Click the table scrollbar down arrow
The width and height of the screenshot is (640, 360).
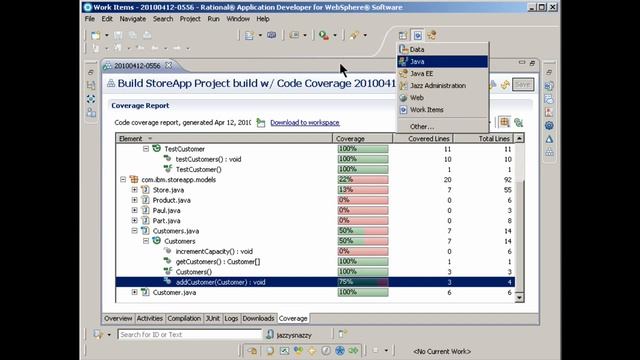(x=519, y=298)
